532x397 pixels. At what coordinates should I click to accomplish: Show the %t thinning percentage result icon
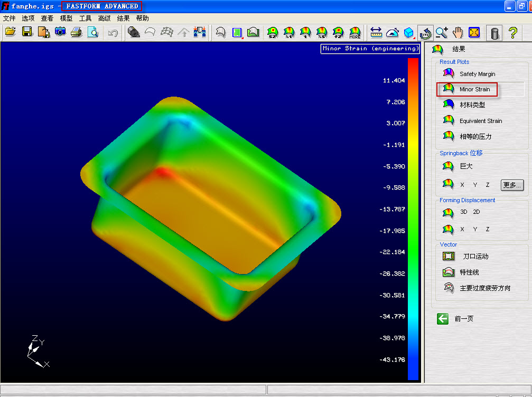coord(289,33)
